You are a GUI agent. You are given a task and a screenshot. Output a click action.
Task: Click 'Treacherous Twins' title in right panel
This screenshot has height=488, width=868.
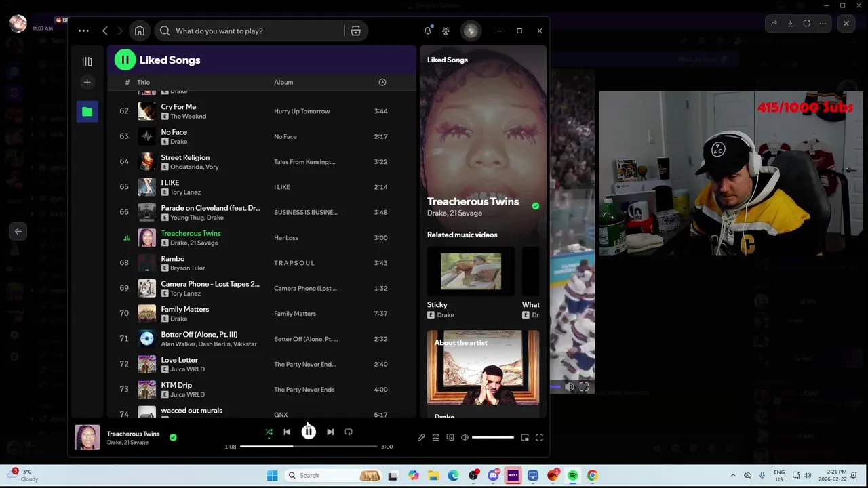tap(473, 201)
